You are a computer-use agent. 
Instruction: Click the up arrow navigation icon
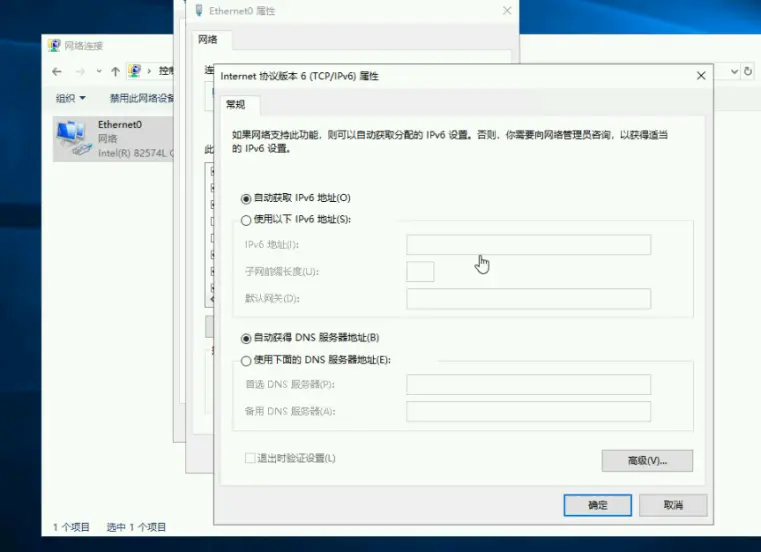pyautogui.click(x=116, y=72)
